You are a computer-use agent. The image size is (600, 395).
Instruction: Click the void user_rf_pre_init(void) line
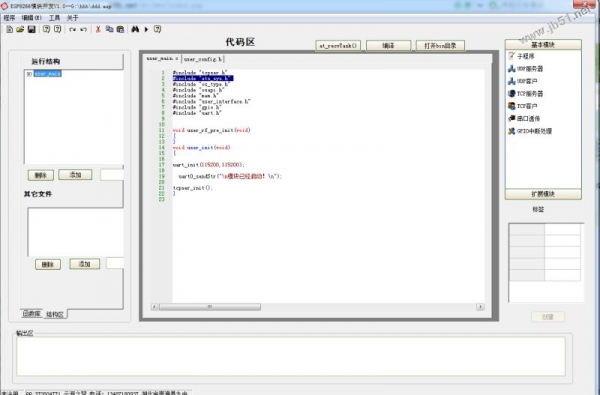pyautogui.click(x=211, y=130)
